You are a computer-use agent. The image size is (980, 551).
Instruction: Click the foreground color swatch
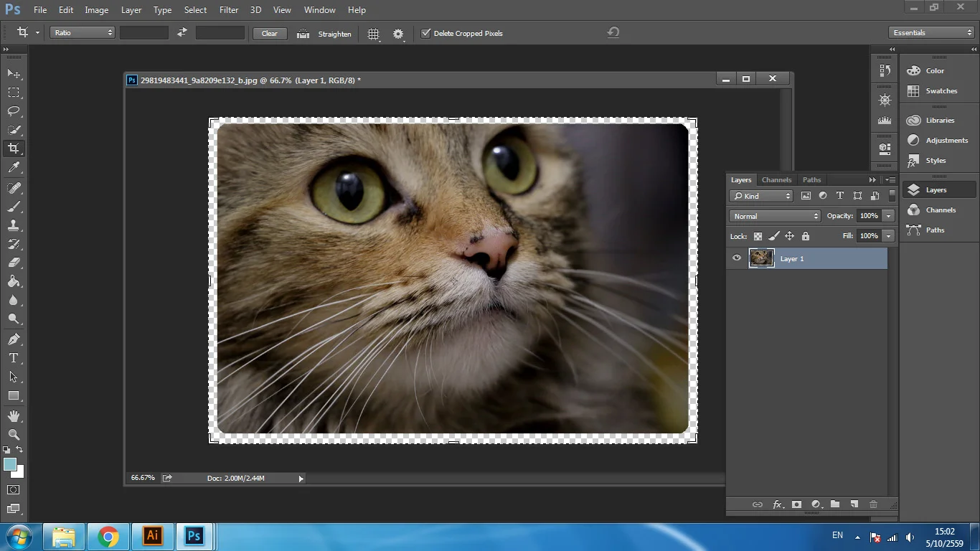pyautogui.click(x=10, y=465)
